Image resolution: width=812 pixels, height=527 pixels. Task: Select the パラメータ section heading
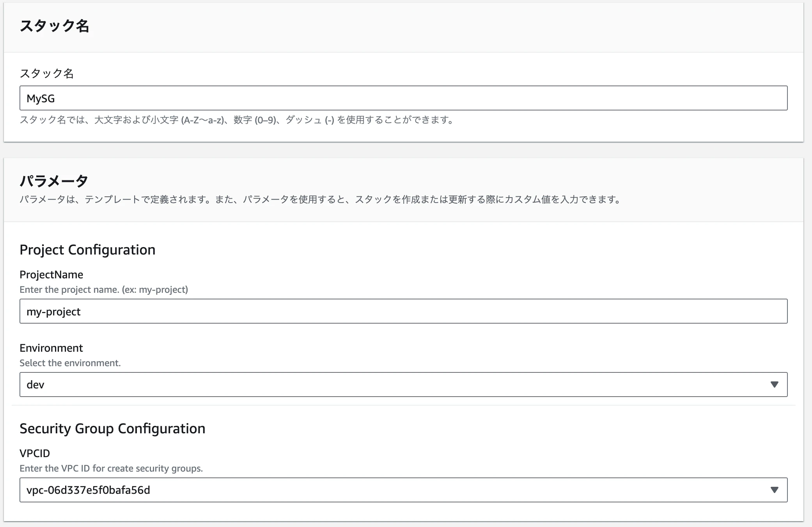coord(54,181)
